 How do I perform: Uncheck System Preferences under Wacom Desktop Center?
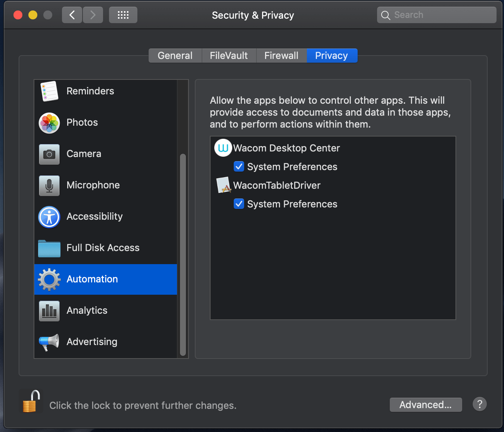tap(239, 166)
